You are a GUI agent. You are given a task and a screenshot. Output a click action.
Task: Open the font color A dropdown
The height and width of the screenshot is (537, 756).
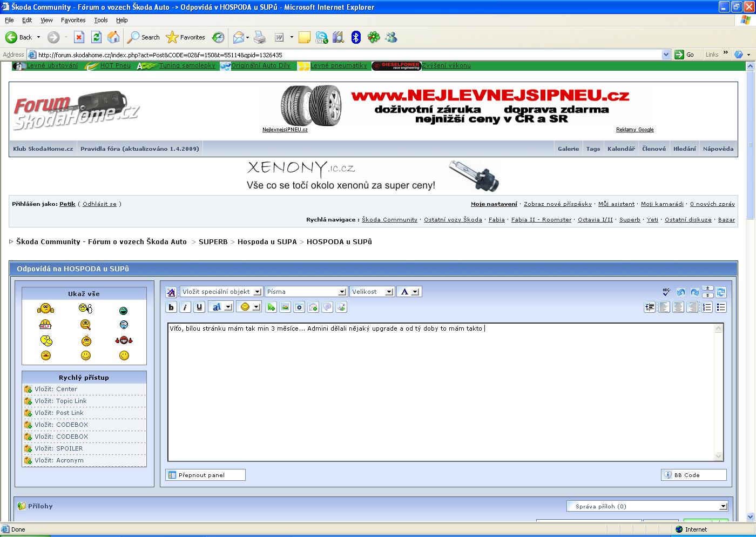(x=409, y=292)
